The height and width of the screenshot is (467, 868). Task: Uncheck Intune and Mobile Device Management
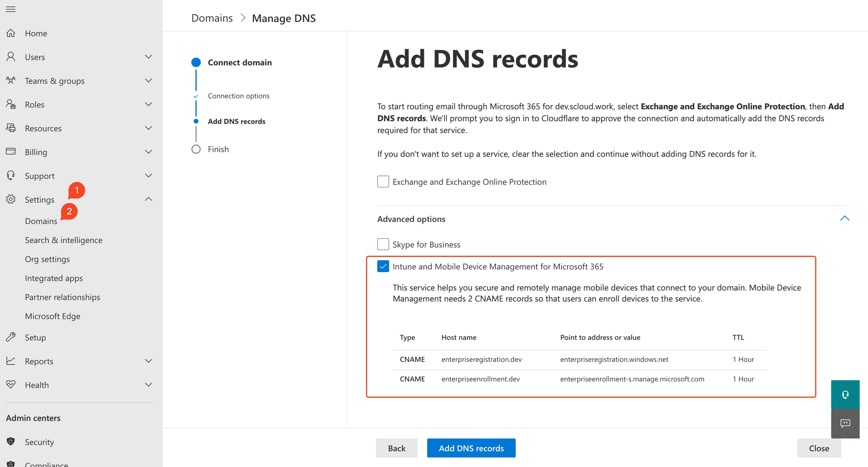coord(383,266)
